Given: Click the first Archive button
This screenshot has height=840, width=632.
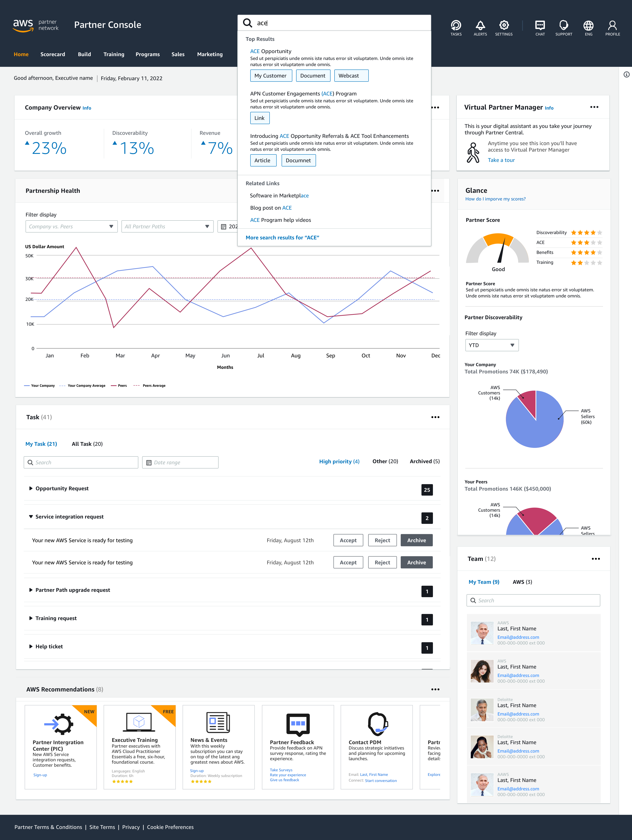Looking at the screenshot, I should click(416, 540).
